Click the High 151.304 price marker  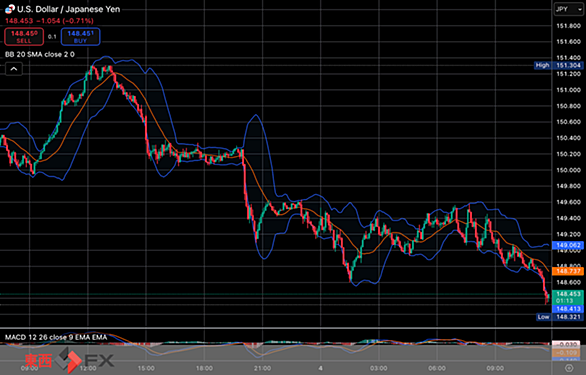(x=559, y=65)
